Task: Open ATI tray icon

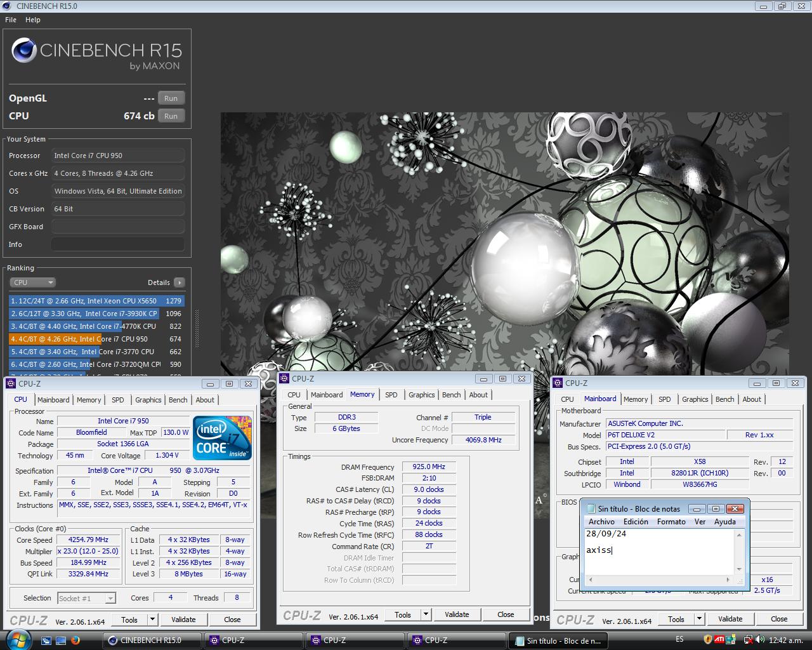Action: (719, 640)
